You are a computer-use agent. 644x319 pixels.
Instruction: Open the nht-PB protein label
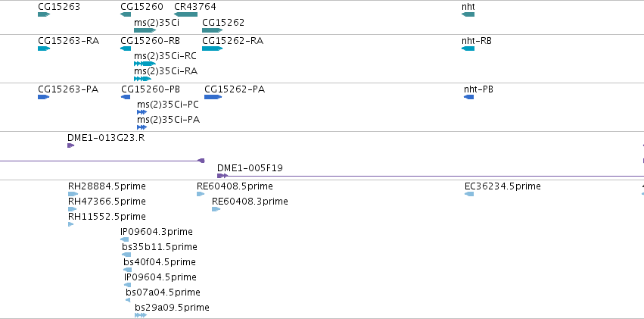(x=478, y=89)
